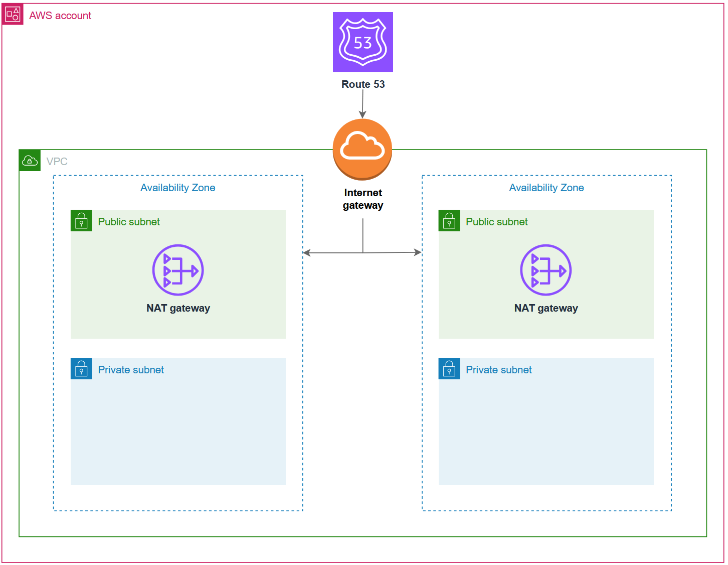This screenshot has width=728, height=565.
Task: Click the right "Public subnet" label
Action: click(x=497, y=222)
